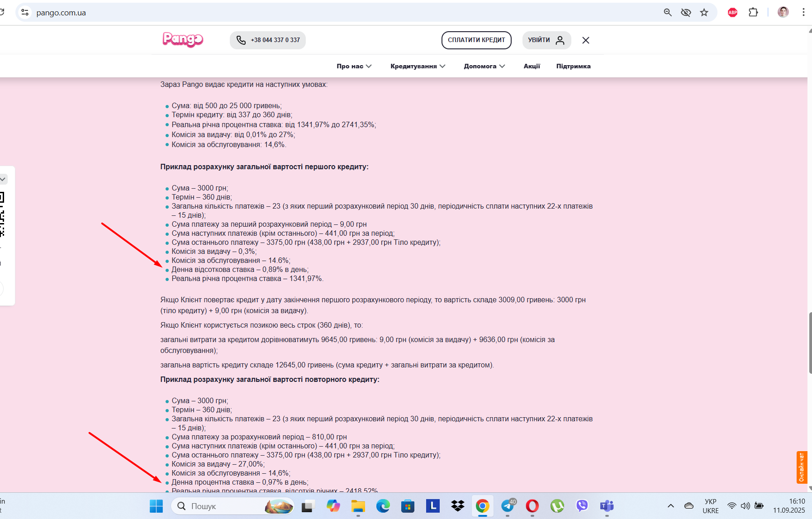
Task: Click the 'Приклад розрахунку загальної вартості першого кредиту' heading
Action: (x=265, y=167)
